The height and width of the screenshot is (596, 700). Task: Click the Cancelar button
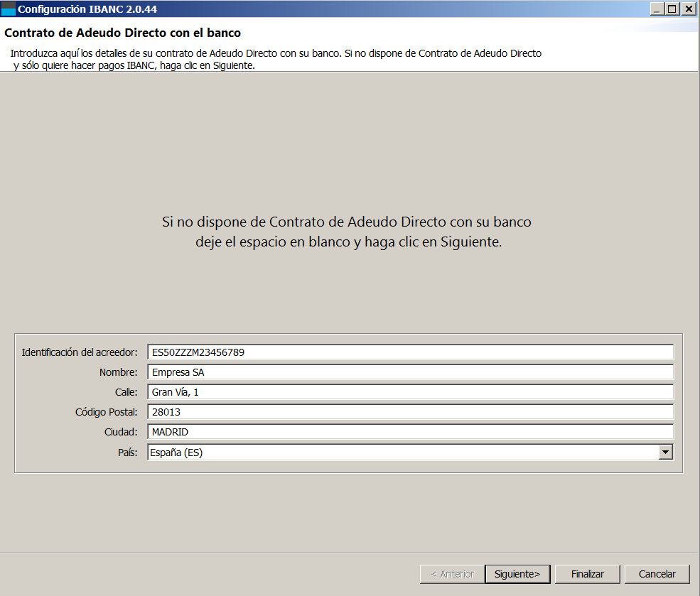point(657,574)
